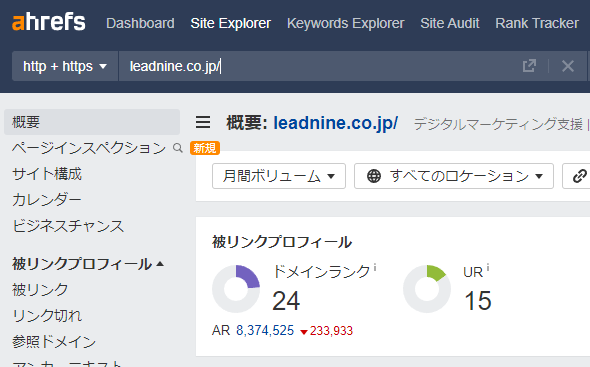The image size is (590, 367).
Task: Open the Dashboard tab
Action: click(x=140, y=23)
